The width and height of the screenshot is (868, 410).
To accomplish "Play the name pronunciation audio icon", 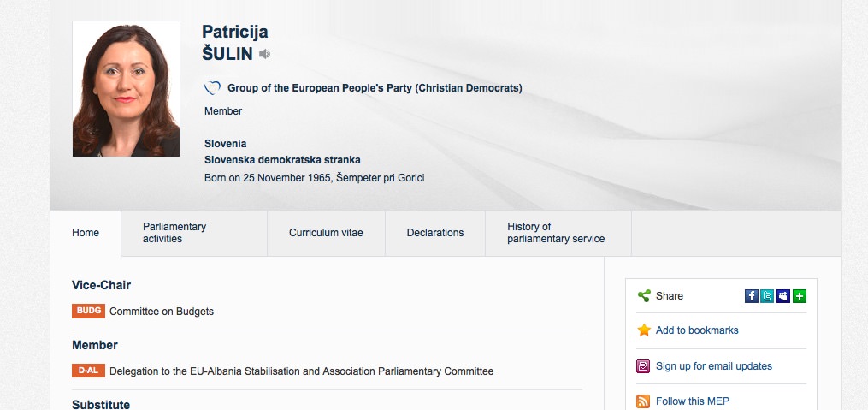I will pyautogui.click(x=265, y=54).
